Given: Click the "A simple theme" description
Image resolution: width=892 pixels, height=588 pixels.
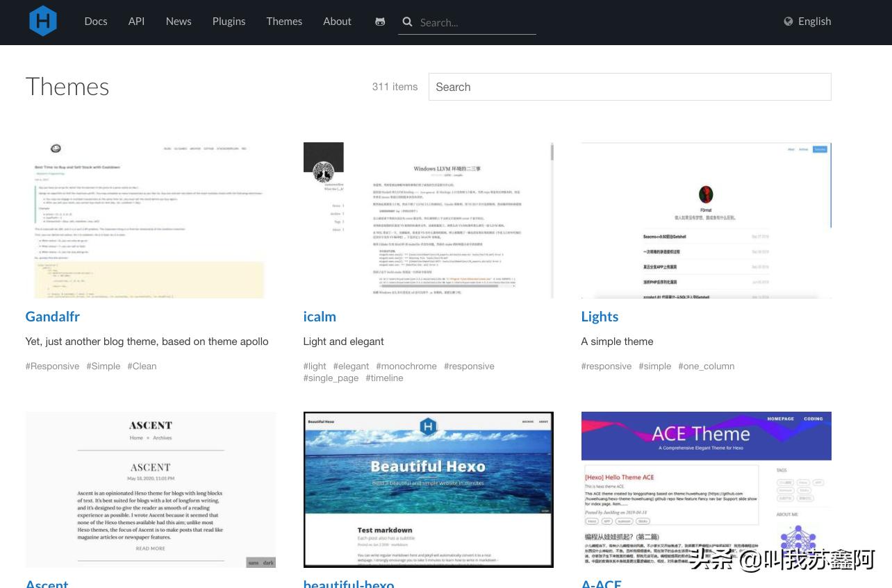Looking at the screenshot, I should point(617,342).
